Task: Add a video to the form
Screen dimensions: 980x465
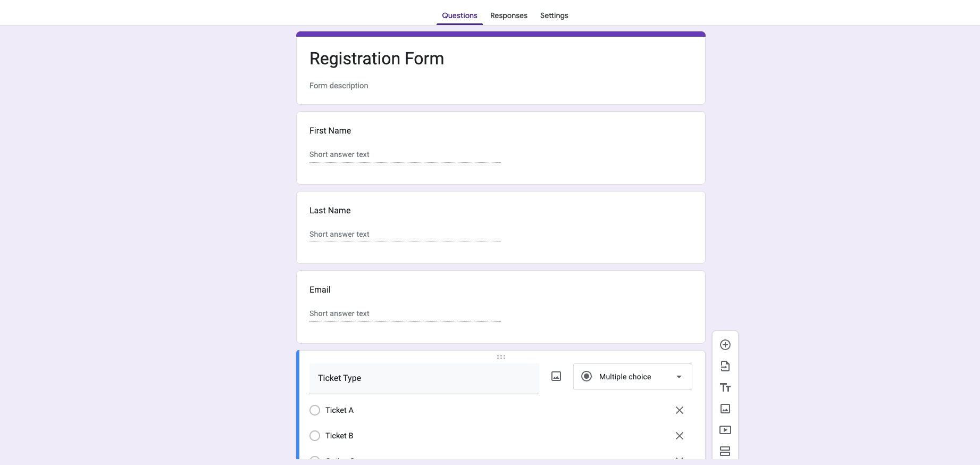Action: click(725, 430)
